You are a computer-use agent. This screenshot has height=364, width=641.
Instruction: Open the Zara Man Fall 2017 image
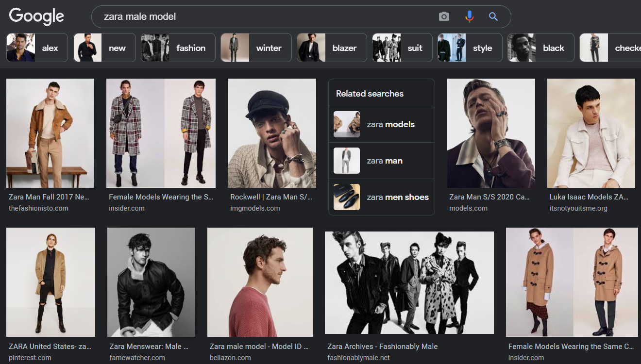[x=51, y=133]
